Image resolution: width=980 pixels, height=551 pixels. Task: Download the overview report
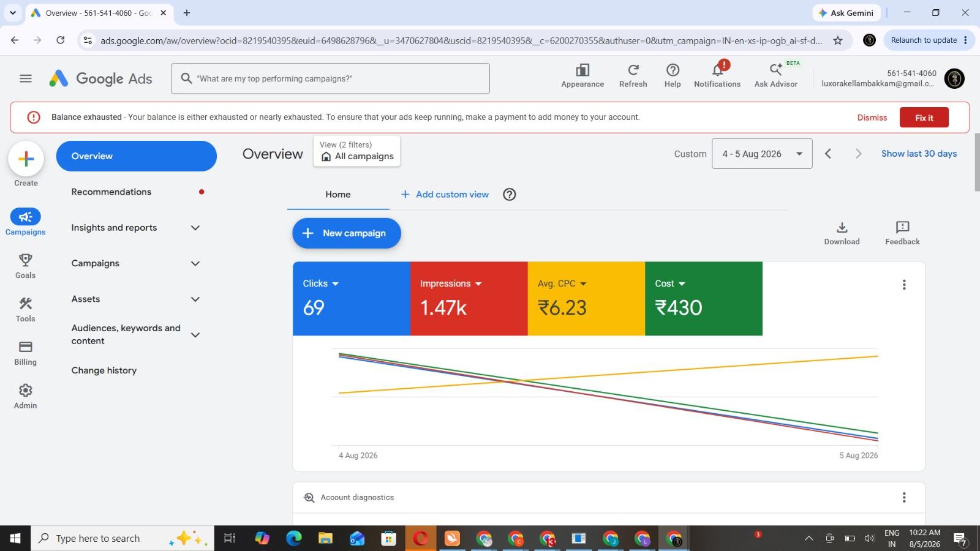842,233
